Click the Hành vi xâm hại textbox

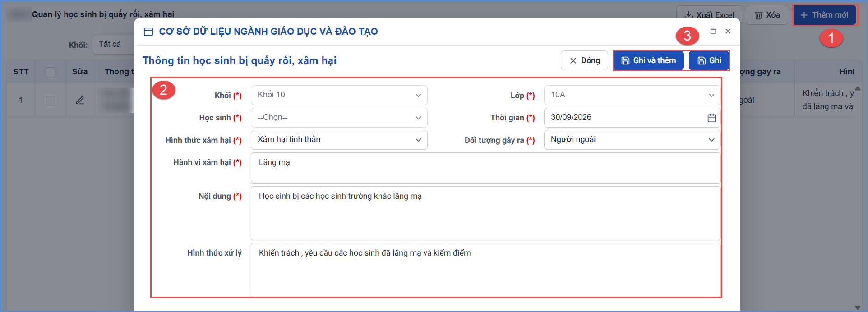tap(485, 168)
